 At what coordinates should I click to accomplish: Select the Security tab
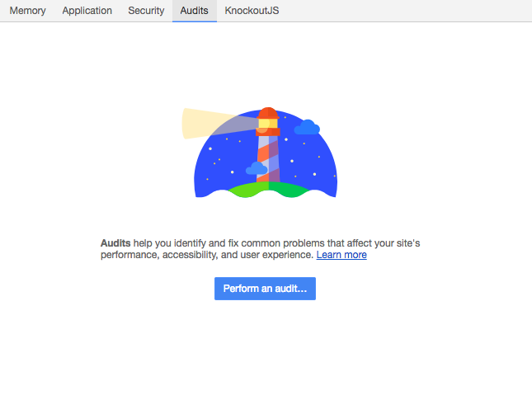[x=146, y=11]
